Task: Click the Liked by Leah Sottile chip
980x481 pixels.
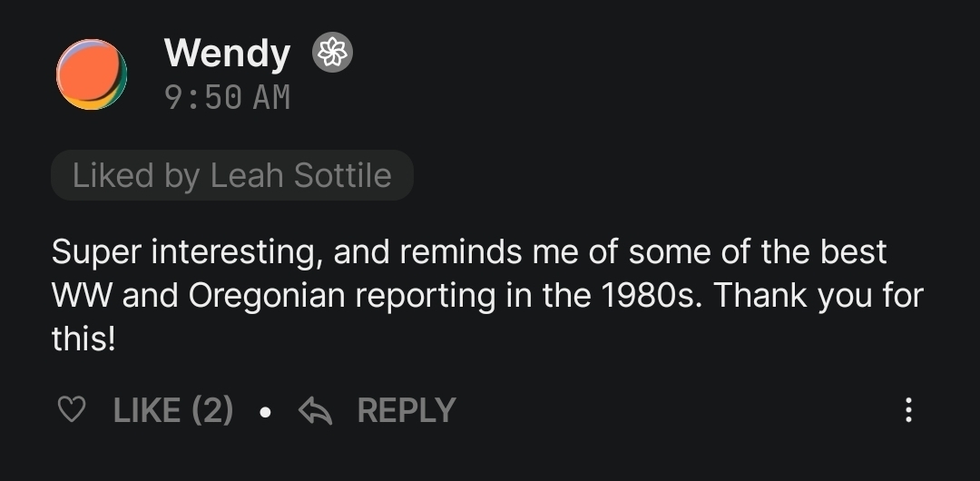Action: [232, 175]
